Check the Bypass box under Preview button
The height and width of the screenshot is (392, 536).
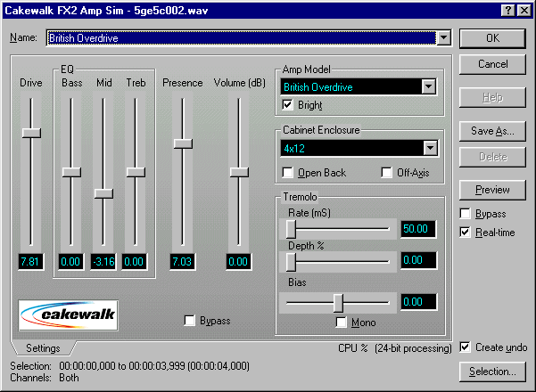(465, 214)
